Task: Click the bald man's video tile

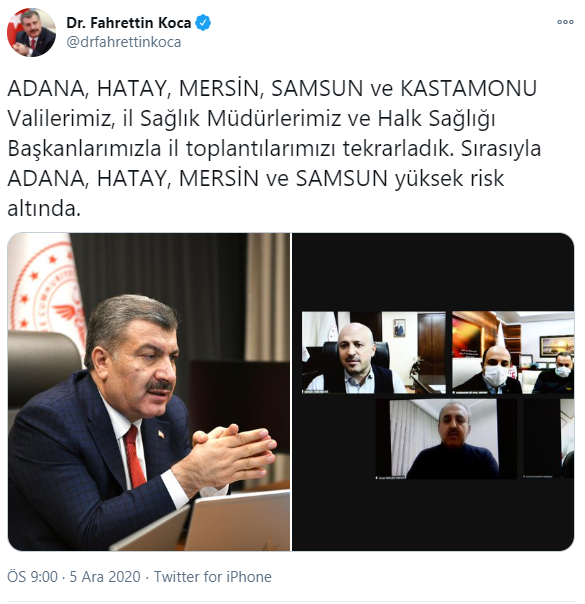Action: pos(374,352)
